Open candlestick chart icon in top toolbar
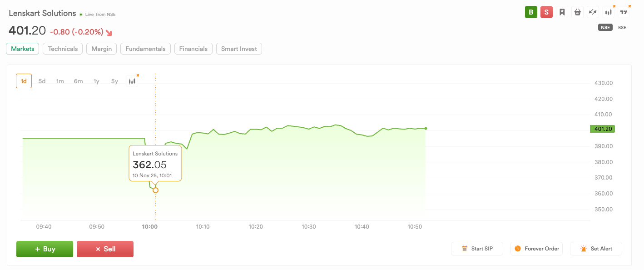The width and height of the screenshot is (644, 270). pos(608,12)
